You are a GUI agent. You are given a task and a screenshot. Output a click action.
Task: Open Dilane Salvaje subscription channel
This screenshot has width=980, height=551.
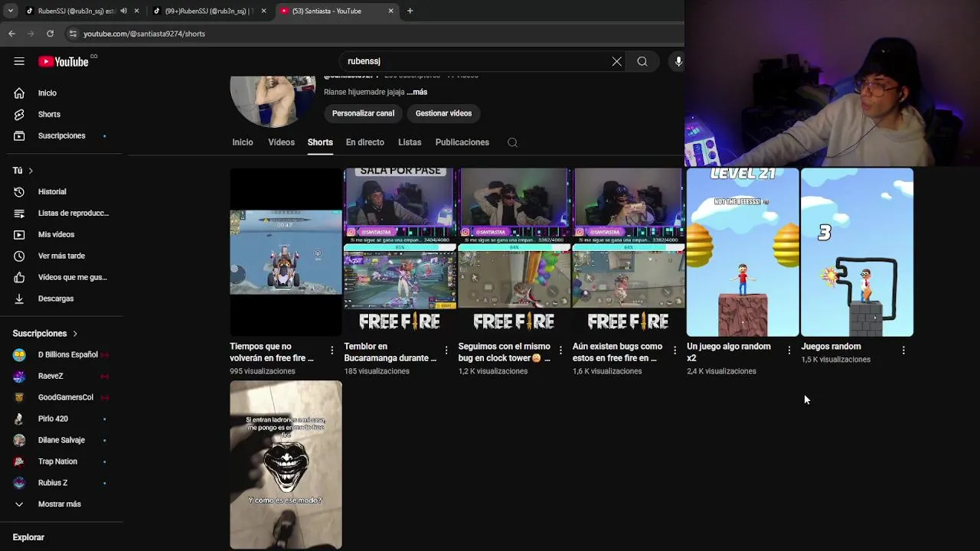click(61, 440)
